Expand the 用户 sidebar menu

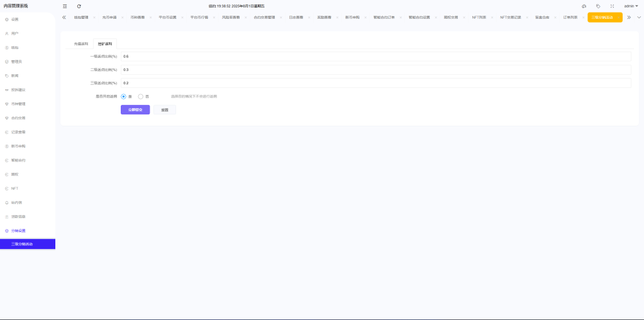point(15,33)
